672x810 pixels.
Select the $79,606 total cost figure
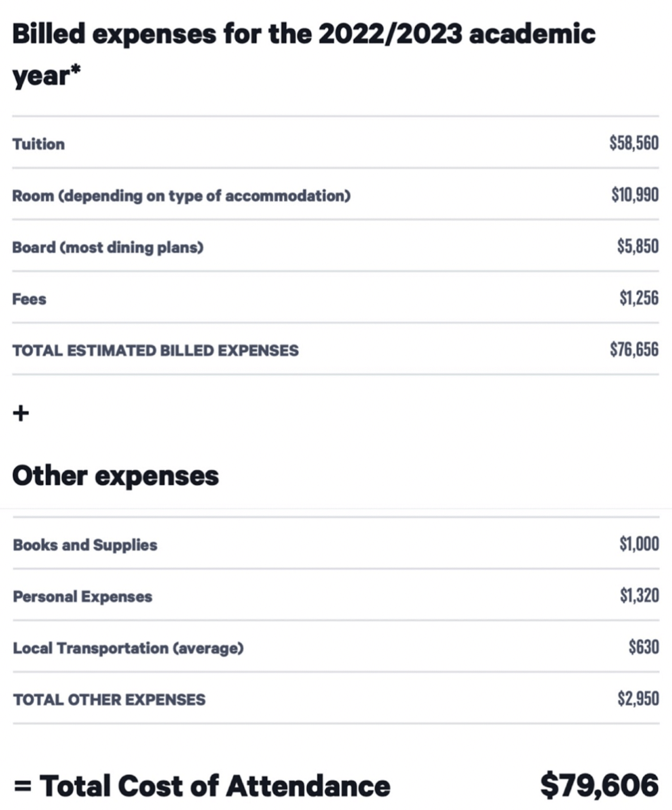click(x=600, y=786)
